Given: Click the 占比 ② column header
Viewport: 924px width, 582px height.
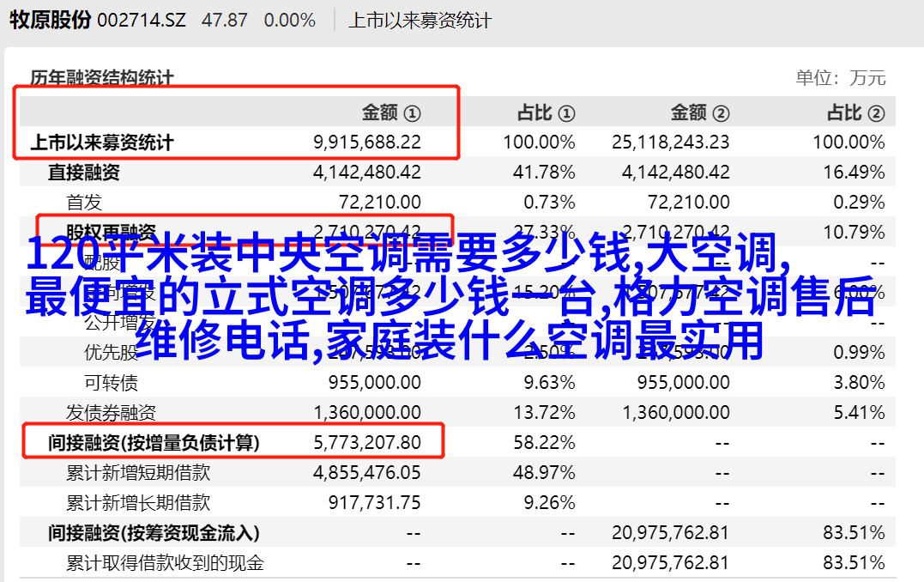Looking at the screenshot, I should tap(855, 112).
